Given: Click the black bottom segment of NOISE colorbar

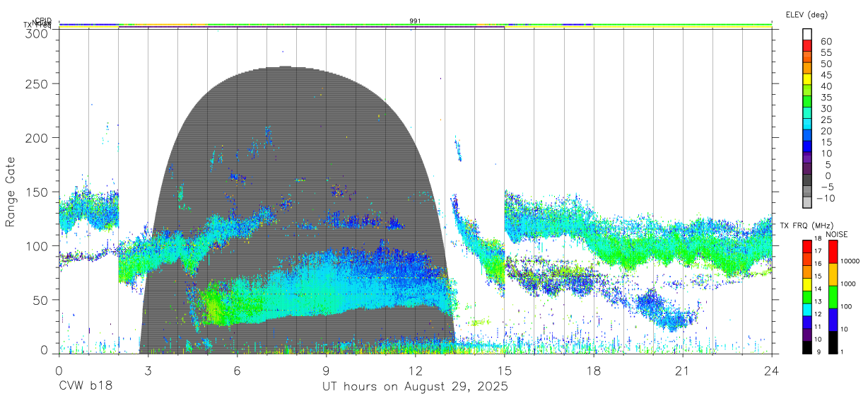Looking at the screenshot, I should 832,341.
